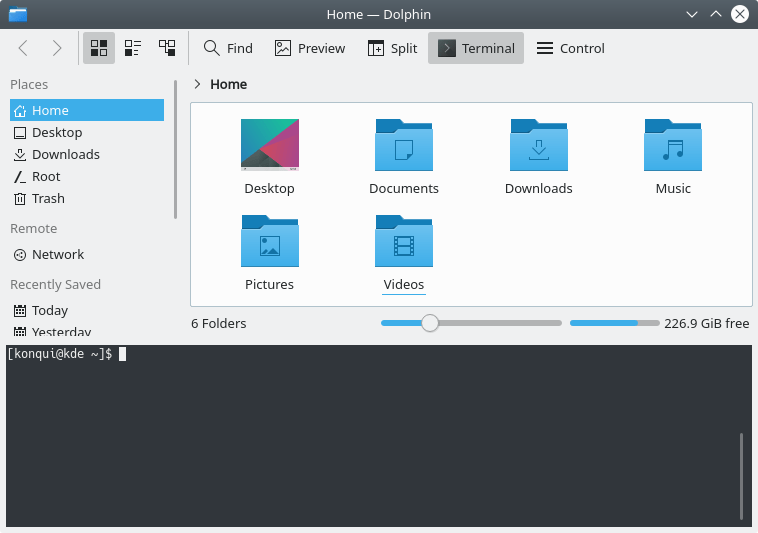The width and height of the screenshot is (758, 533).
Task: Open Network under Remote
Action: [x=87, y=255]
